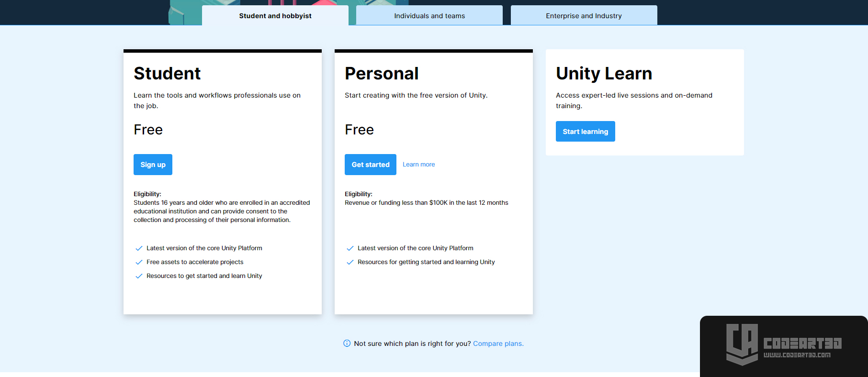Click the info icon beside Not sure which plan

[347, 344]
